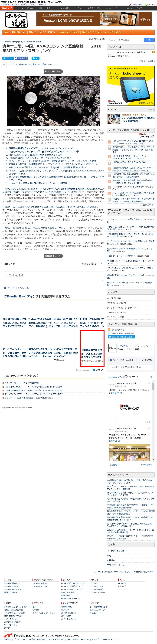
Task: Click the コメントを追加 text area
Action: (53, 276)
